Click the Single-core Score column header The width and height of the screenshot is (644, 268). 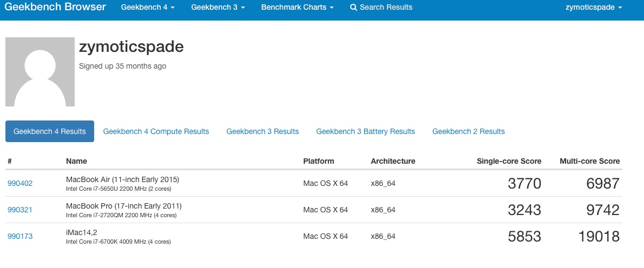509,161
